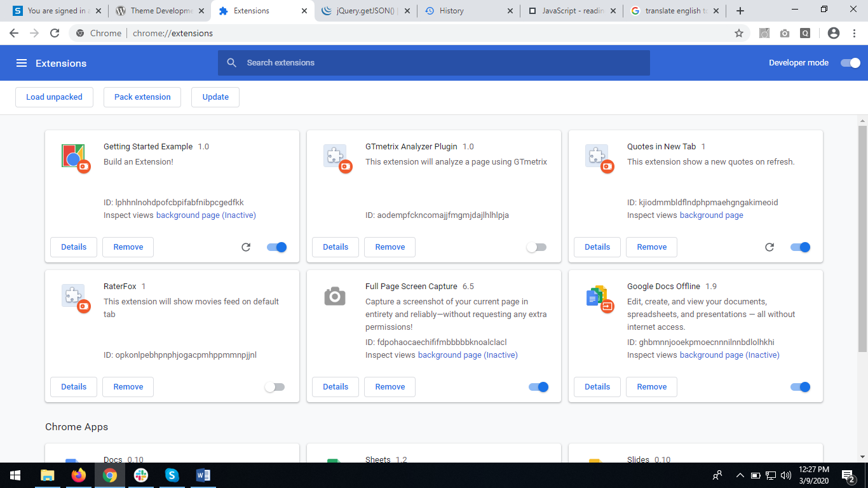Viewport: 868px width, 488px height.
Task: Open the notification center icon
Action: click(848, 475)
